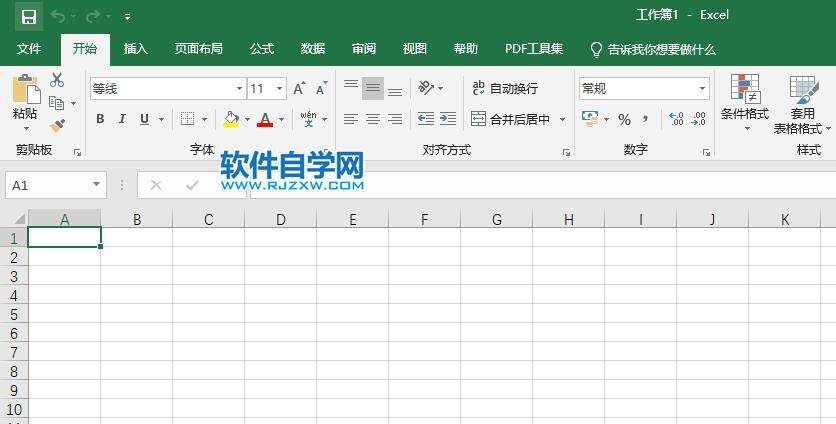This screenshot has height=424, width=836.
Task: Open the 剪贴板 dialog launcher
Action: click(77, 153)
